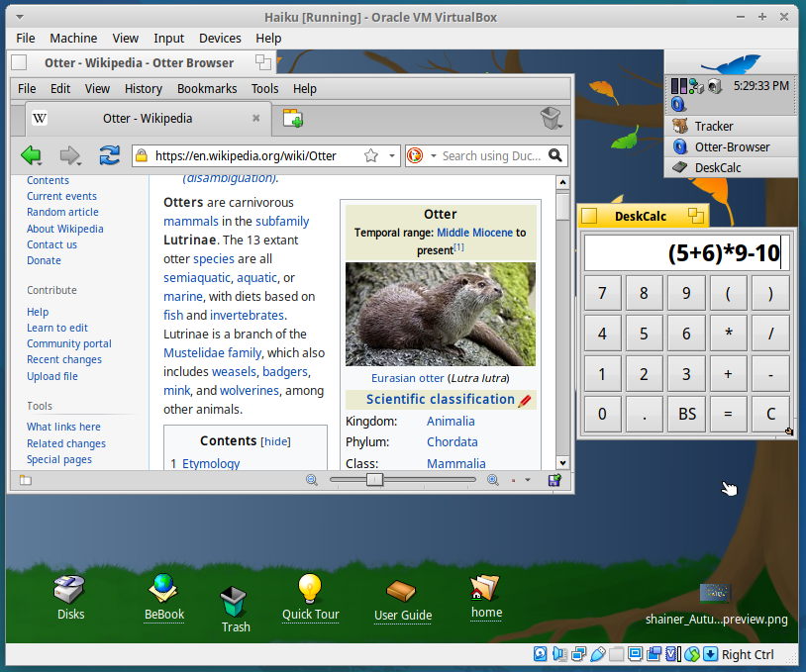Select Tracker in the Deskbar
Image resolution: width=806 pixels, height=672 pixels.
731,126
